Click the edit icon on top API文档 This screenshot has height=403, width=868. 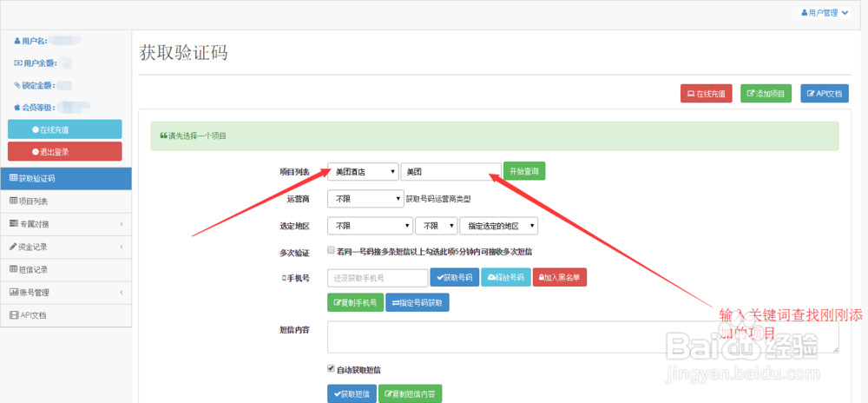point(811,94)
